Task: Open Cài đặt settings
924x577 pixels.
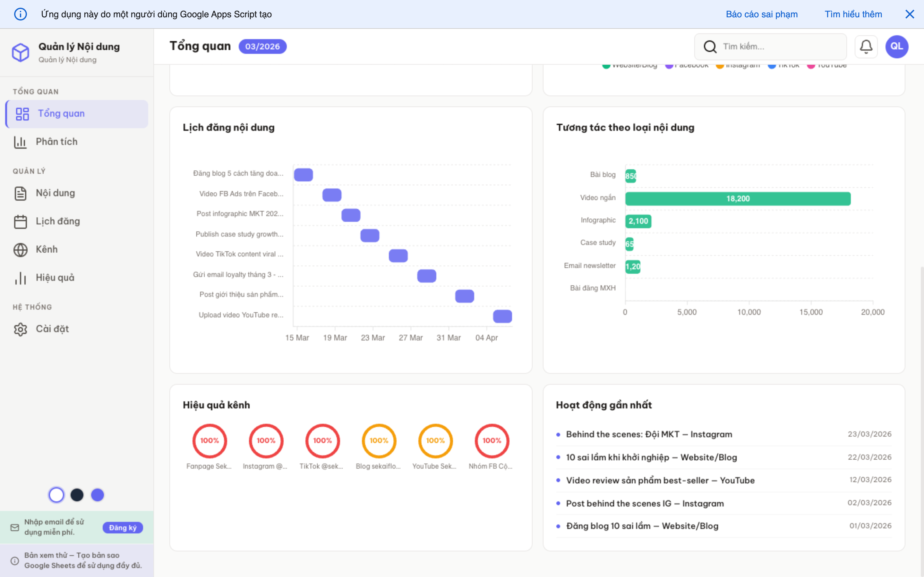Action: point(52,329)
